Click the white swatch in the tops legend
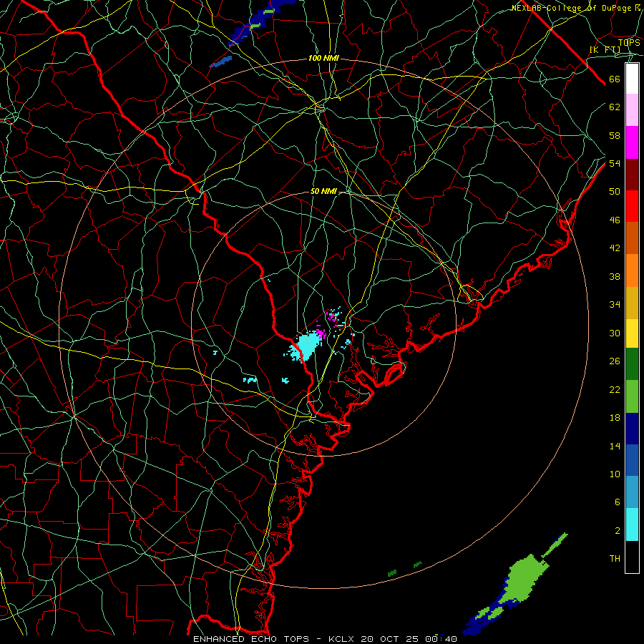Image resolution: width=644 pixels, height=644 pixels. coord(632,79)
